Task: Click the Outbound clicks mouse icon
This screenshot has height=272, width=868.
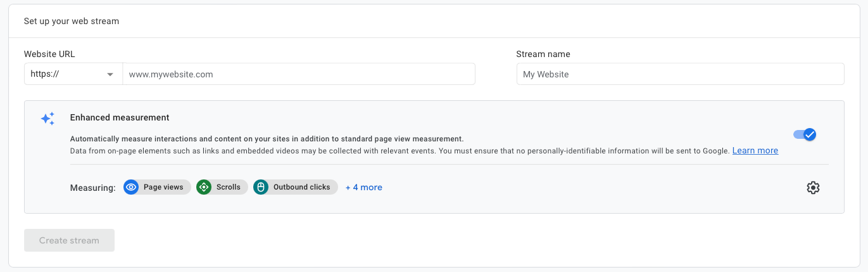Action: coord(261,187)
